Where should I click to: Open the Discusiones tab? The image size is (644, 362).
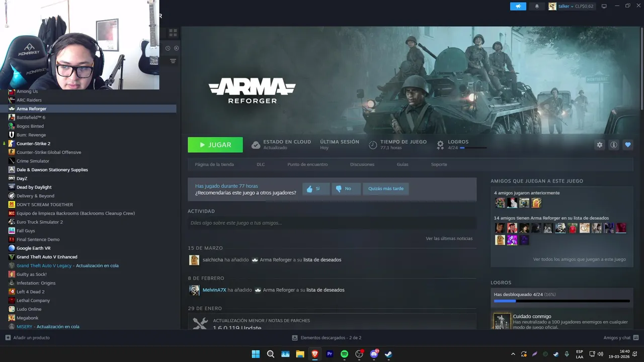pyautogui.click(x=362, y=164)
